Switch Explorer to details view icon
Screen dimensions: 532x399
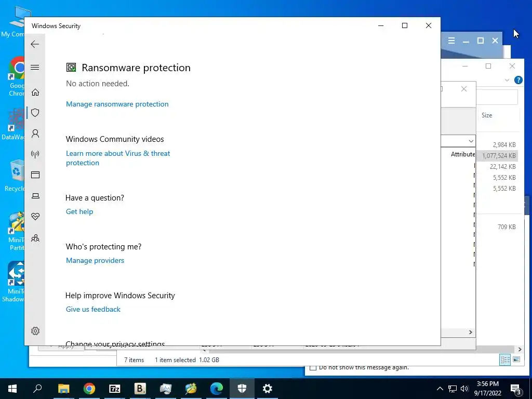505,360
